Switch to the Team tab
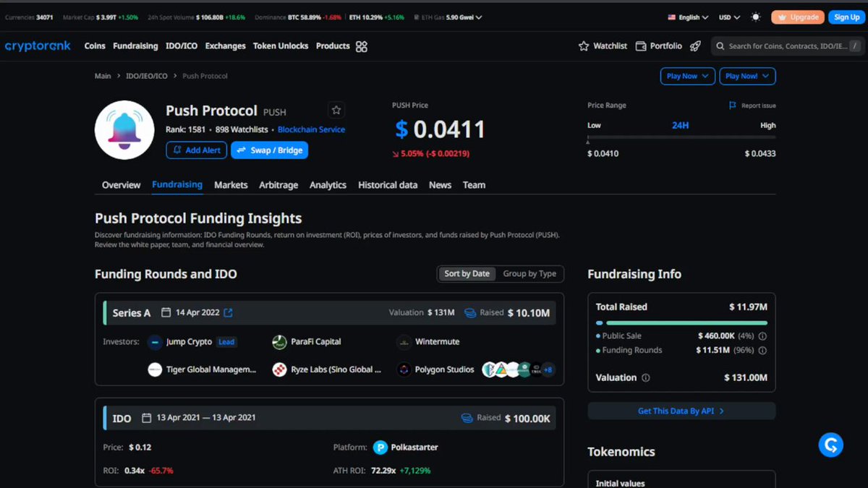 (x=474, y=185)
